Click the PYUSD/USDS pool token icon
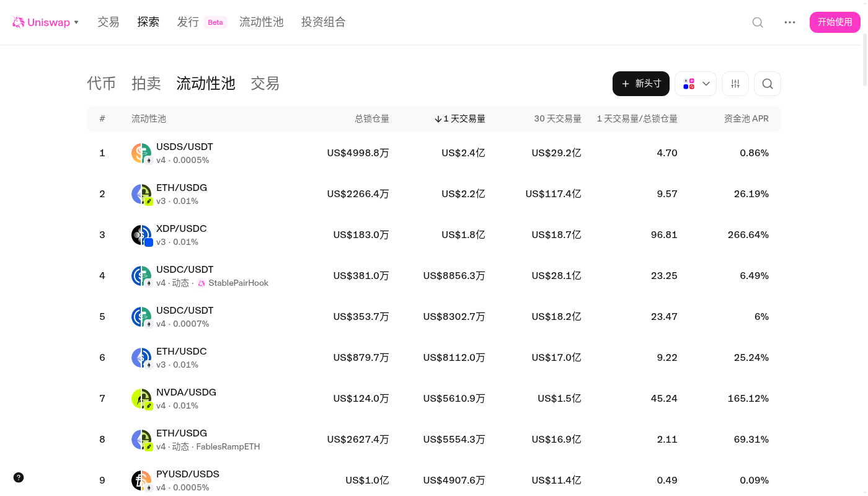 [x=141, y=480]
